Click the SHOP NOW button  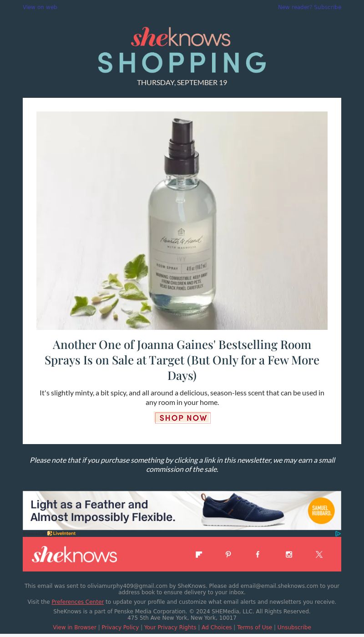[x=182, y=418]
